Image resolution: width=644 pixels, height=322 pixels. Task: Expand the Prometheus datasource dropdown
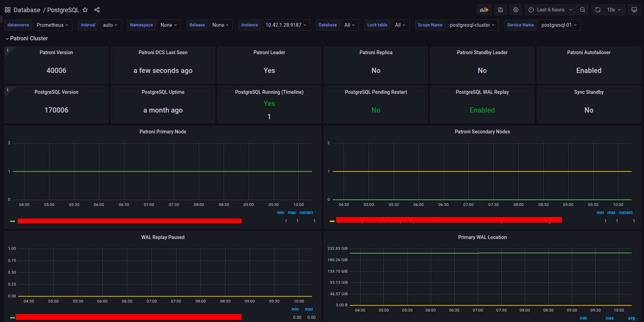click(52, 25)
